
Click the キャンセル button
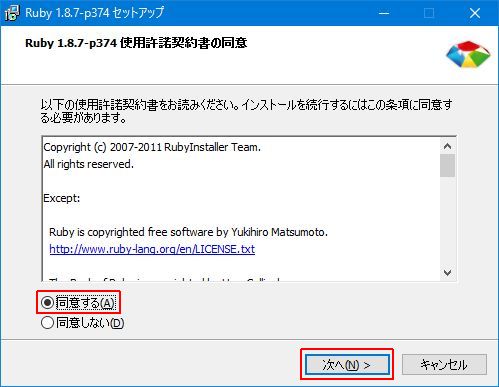(x=444, y=365)
